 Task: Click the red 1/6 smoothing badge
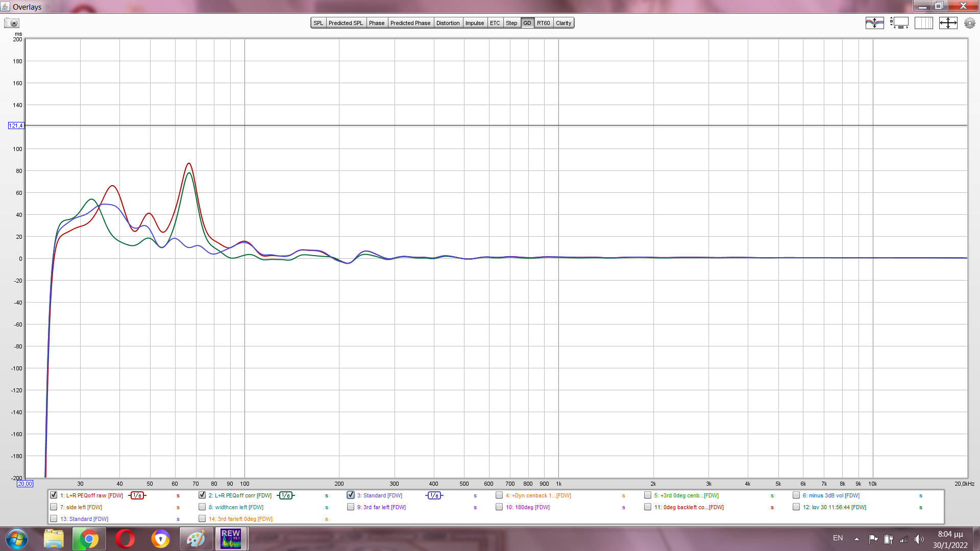tap(137, 495)
